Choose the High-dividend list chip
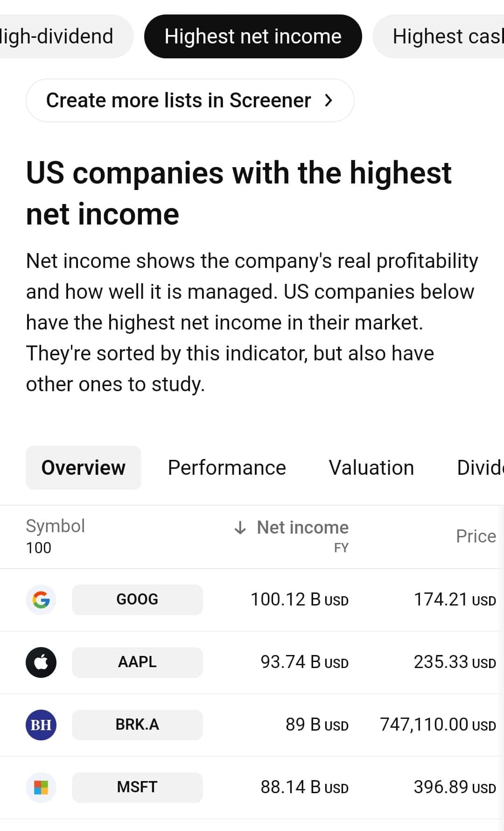The width and height of the screenshot is (504, 831). coord(58,36)
